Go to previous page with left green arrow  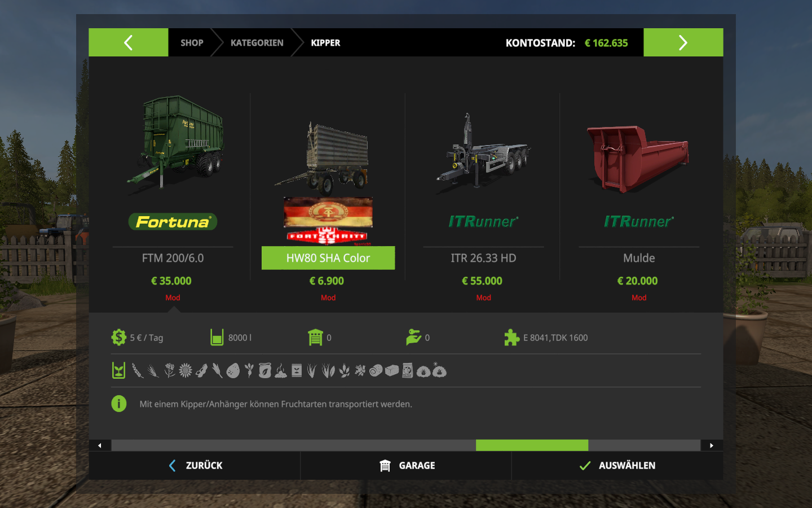click(129, 42)
